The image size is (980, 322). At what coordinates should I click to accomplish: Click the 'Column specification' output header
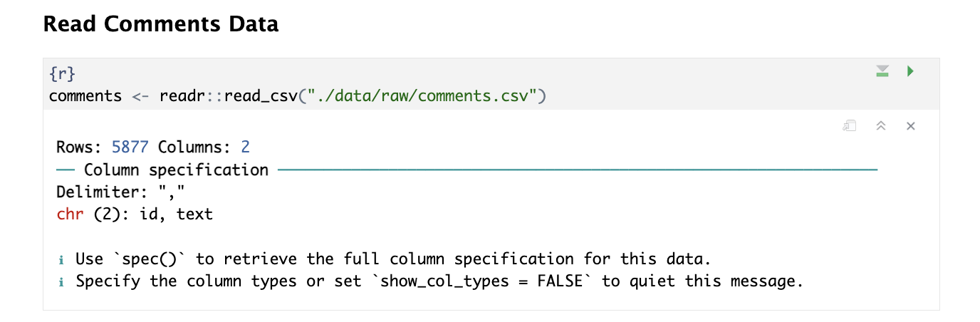[176, 170]
